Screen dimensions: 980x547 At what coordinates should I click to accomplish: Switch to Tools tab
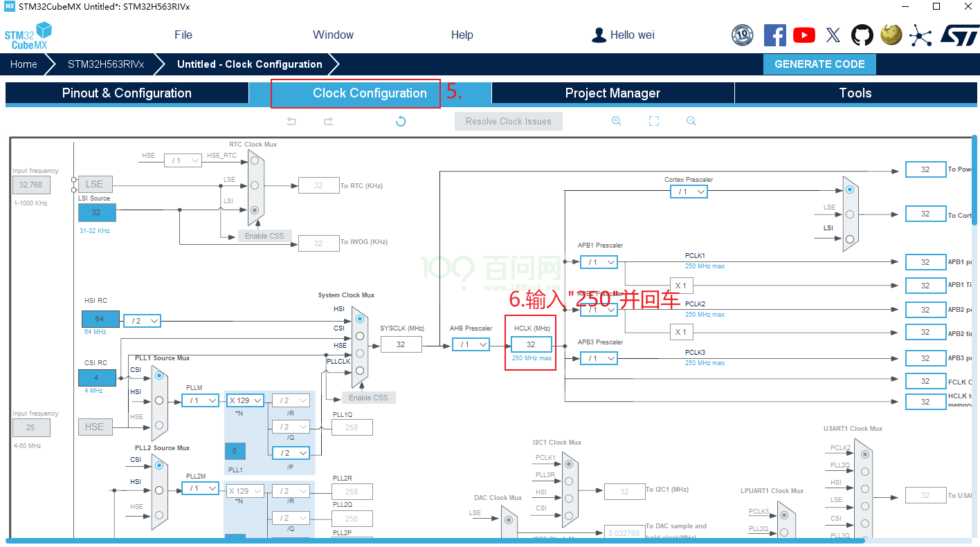pos(855,93)
